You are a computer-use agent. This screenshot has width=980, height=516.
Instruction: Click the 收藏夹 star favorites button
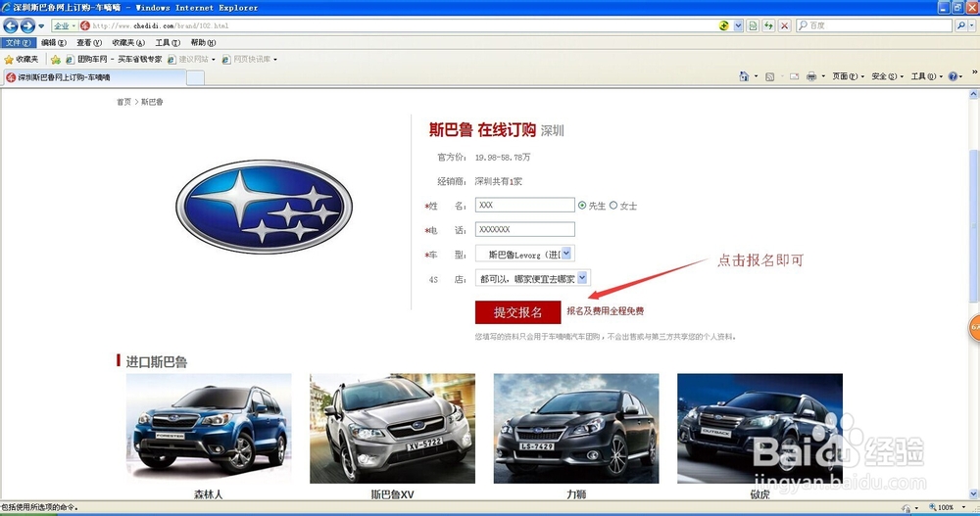click(22, 60)
